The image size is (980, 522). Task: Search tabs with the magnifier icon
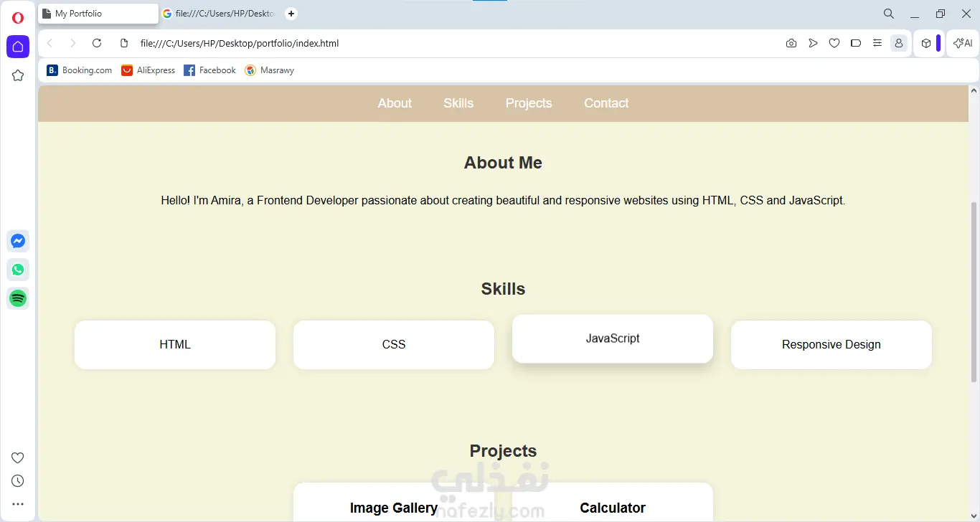pos(888,14)
